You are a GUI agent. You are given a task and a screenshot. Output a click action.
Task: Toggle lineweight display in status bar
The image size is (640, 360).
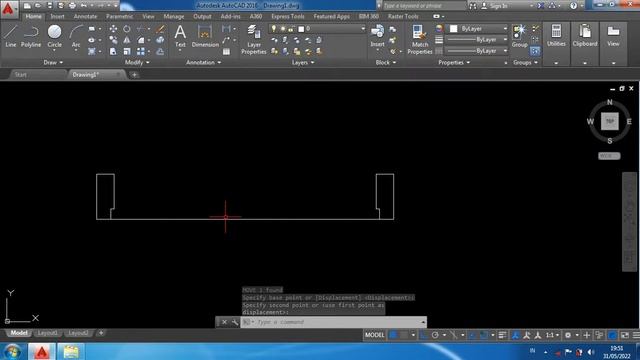(502, 335)
